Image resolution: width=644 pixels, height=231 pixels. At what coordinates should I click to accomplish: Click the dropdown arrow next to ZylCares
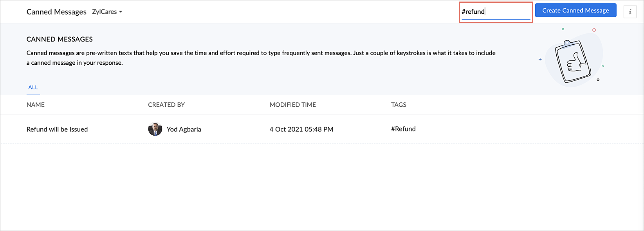[121, 12]
